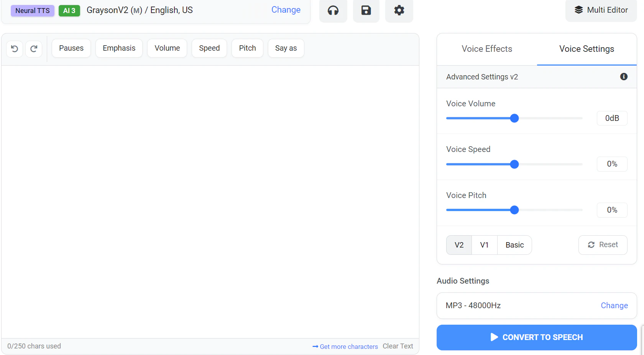The image size is (644, 355).
Task: Click the info icon next to Advanced Settings v2
Action: click(x=624, y=77)
